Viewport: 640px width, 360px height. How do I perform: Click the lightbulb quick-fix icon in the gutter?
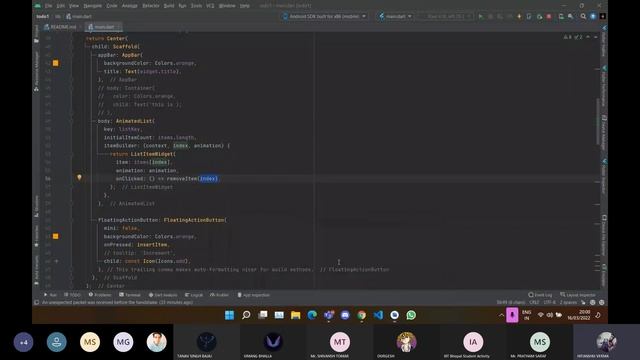click(x=79, y=178)
